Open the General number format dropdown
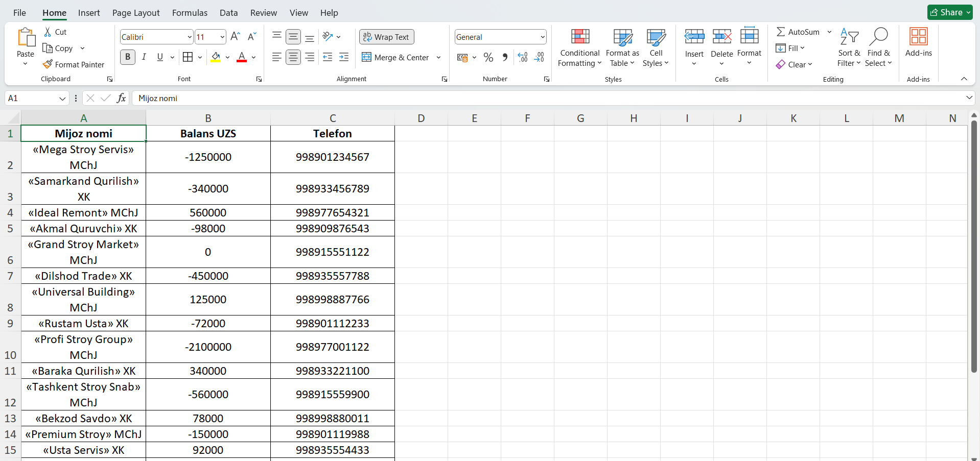The width and height of the screenshot is (980, 461). (542, 37)
